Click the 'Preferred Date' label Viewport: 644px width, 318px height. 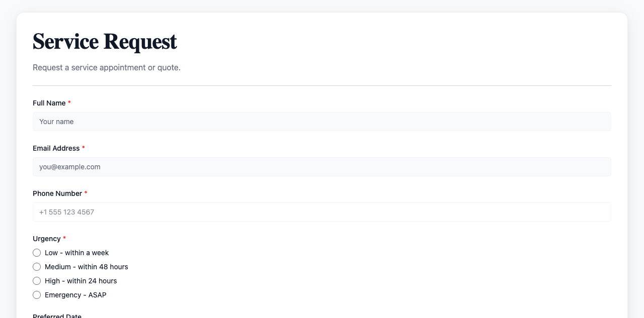point(57,315)
